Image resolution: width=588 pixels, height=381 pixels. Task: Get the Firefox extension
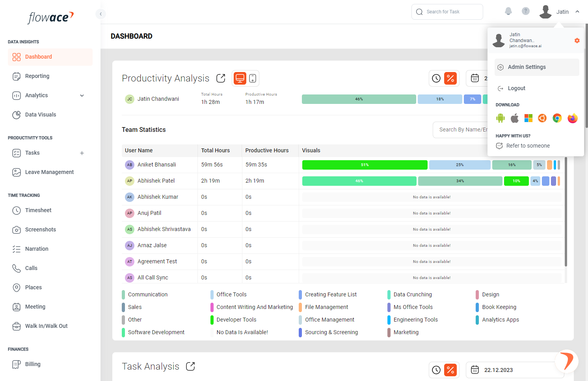click(572, 118)
